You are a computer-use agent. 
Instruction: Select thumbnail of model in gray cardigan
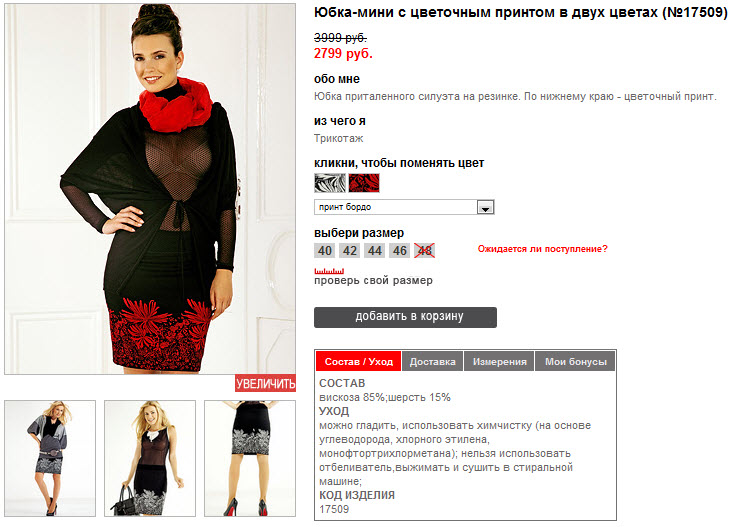click(50, 458)
